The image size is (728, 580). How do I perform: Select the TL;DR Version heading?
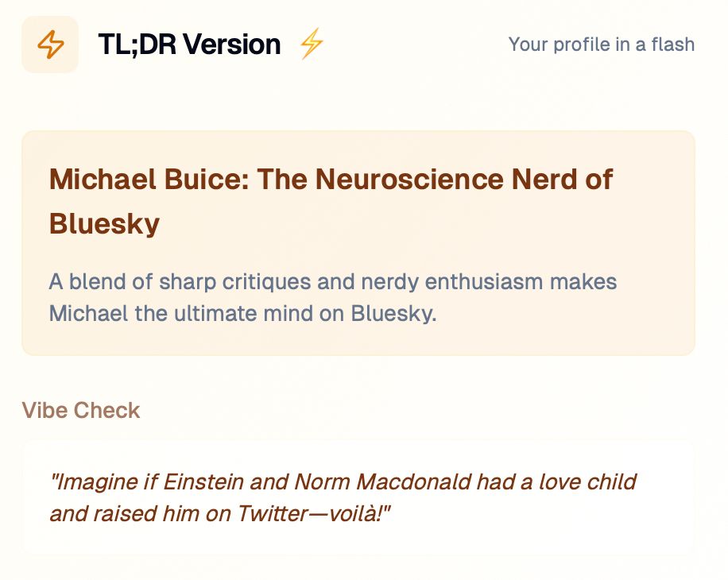tap(189, 44)
